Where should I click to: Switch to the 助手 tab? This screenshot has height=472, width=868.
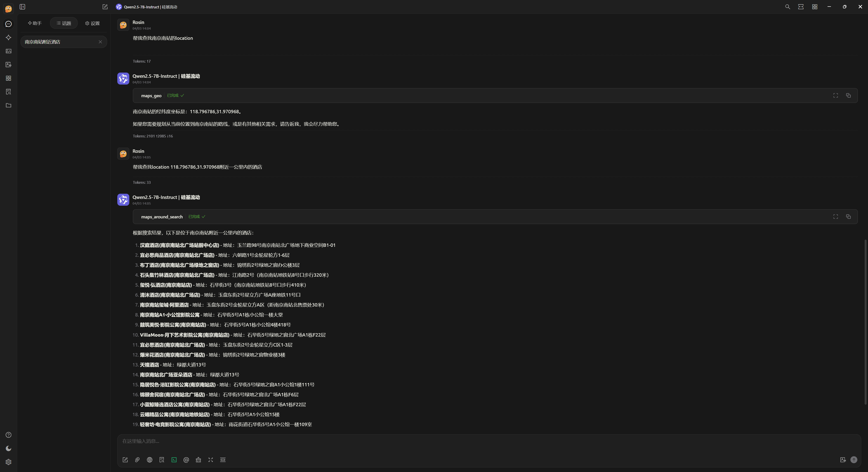tap(35, 23)
